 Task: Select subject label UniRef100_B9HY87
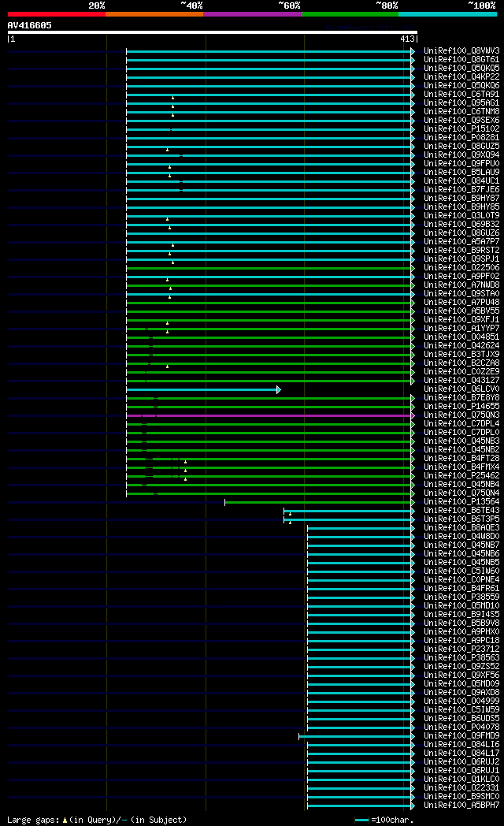(461, 199)
